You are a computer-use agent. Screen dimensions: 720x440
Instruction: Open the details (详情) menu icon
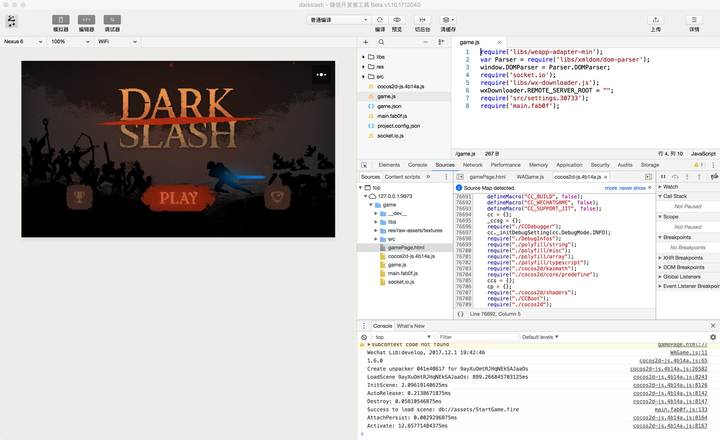tap(694, 20)
